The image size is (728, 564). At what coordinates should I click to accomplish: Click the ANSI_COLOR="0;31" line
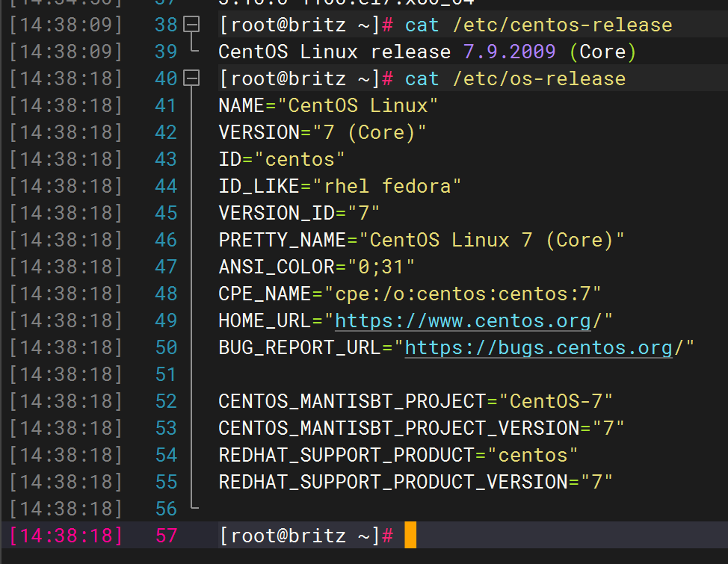(317, 267)
